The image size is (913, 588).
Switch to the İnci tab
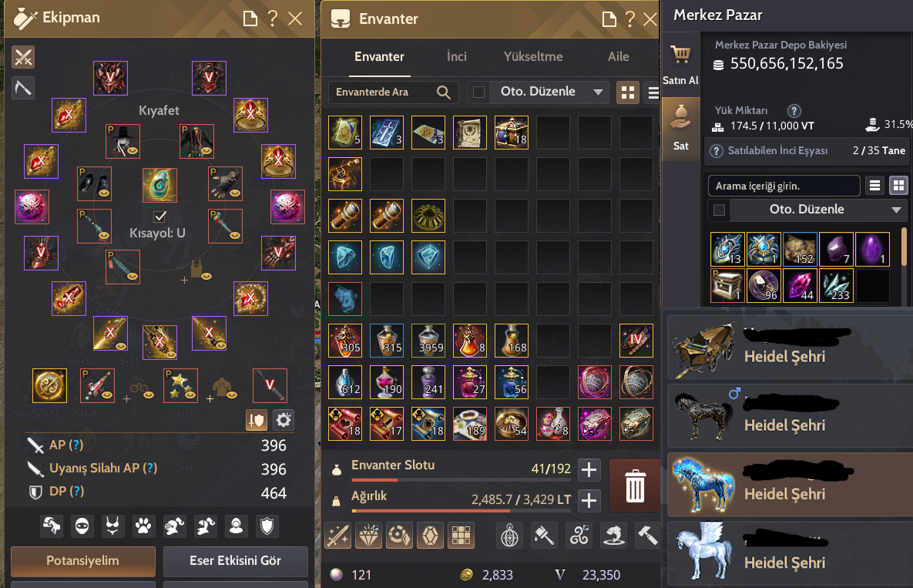pos(456,56)
